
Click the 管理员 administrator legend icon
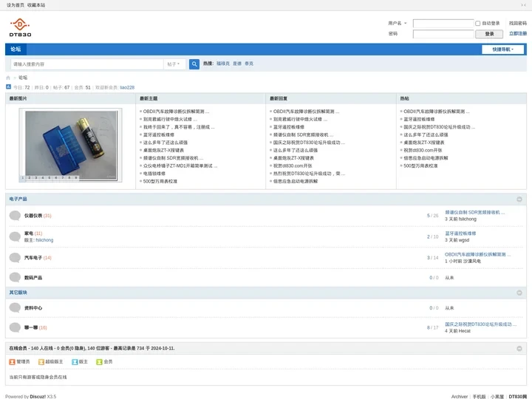(x=13, y=361)
